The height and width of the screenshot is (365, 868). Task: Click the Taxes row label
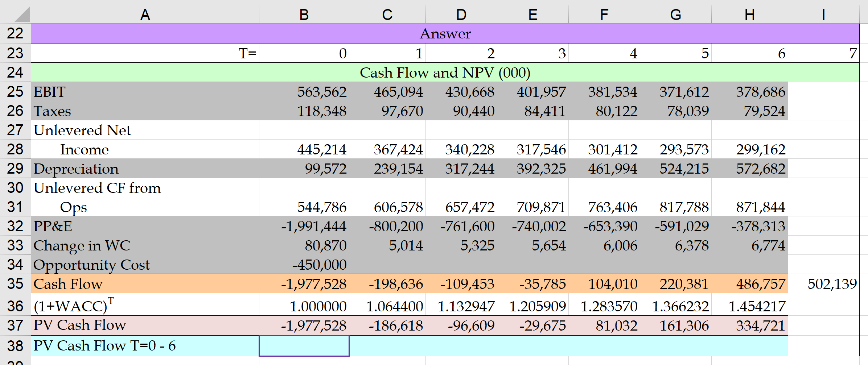click(52, 111)
